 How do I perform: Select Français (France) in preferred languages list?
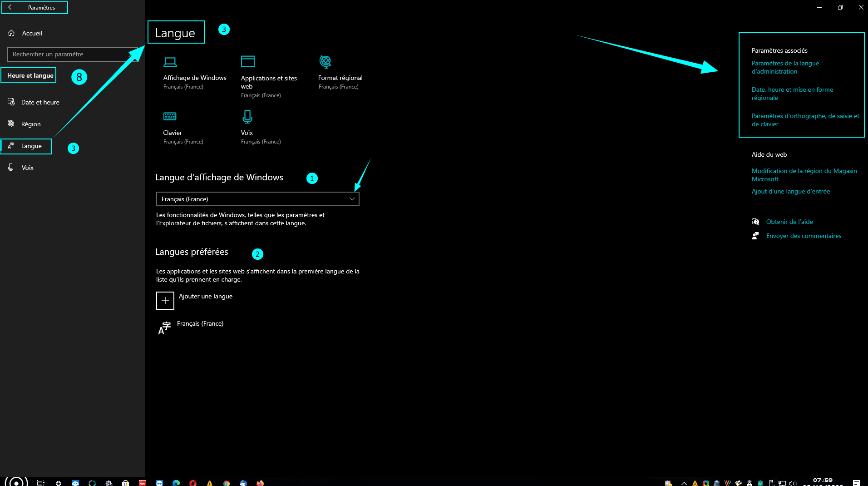click(x=200, y=324)
